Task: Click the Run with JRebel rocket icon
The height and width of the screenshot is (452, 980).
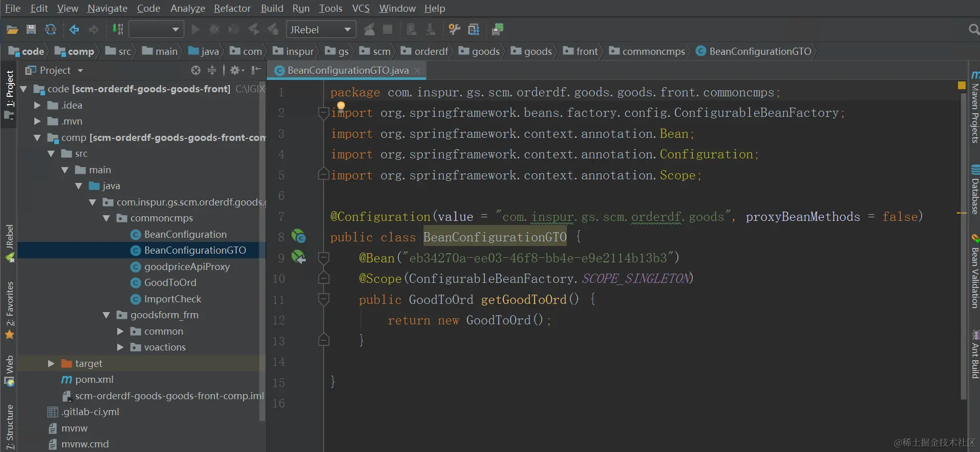Action: point(253,30)
